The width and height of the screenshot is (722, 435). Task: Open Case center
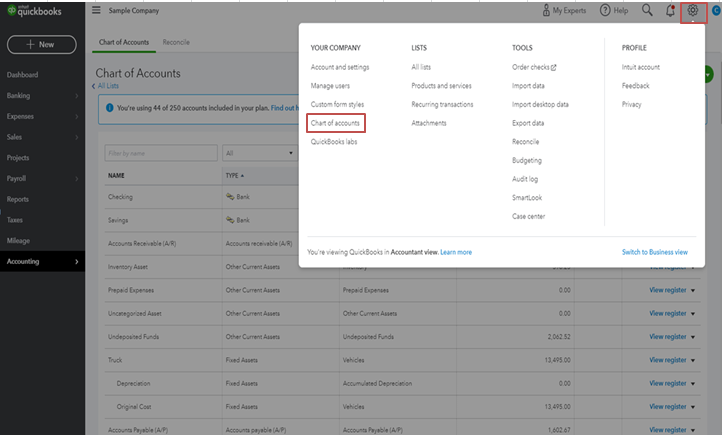click(528, 216)
